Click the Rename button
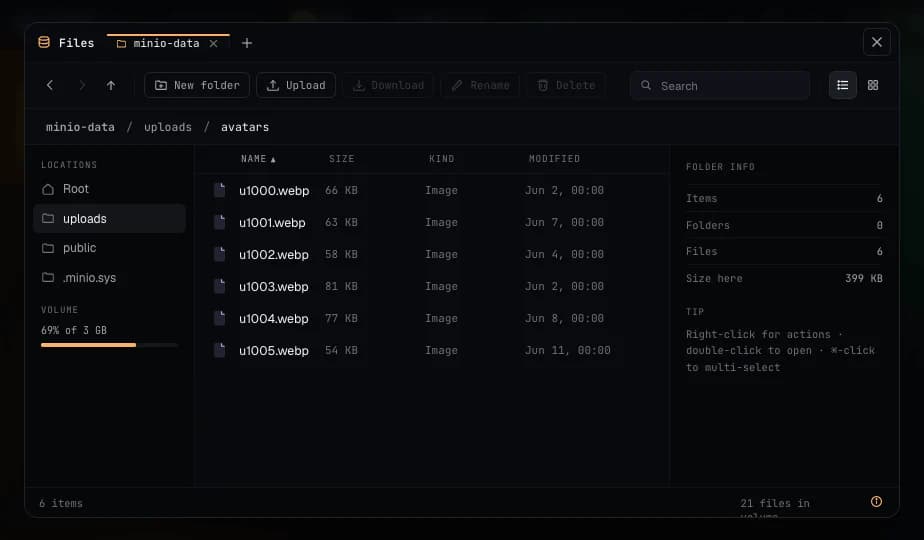The width and height of the screenshot is (924, 540). pos(480,85)
